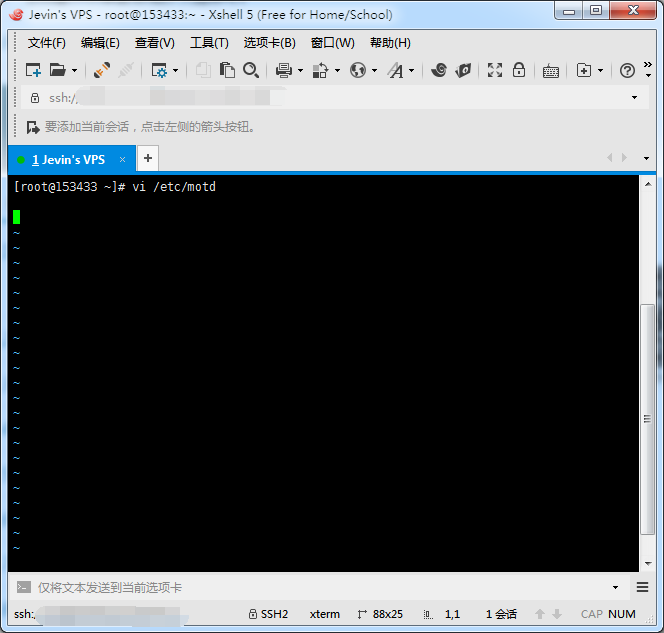The image size is (664, 633).
Task: Open the 编辑(E) menu
Action: (x=100, y=43)
